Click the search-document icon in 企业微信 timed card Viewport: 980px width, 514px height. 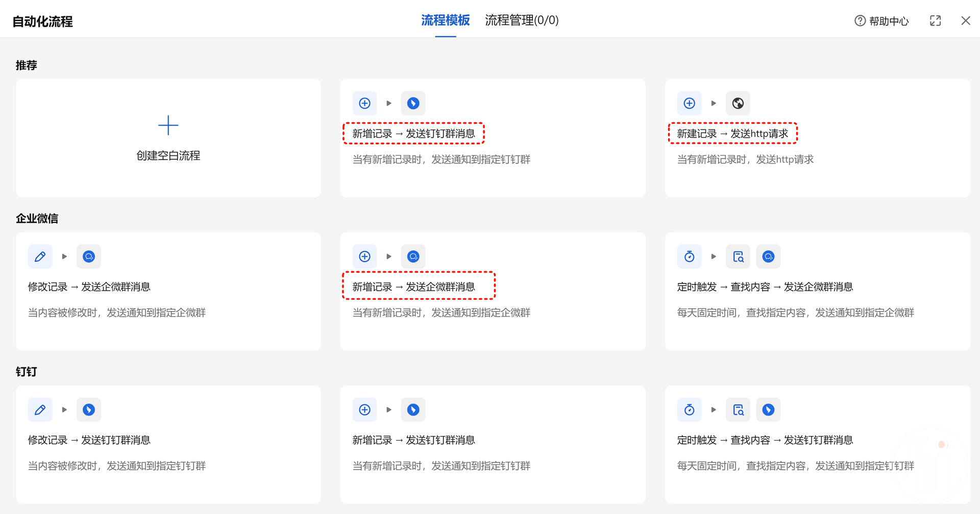738,256
